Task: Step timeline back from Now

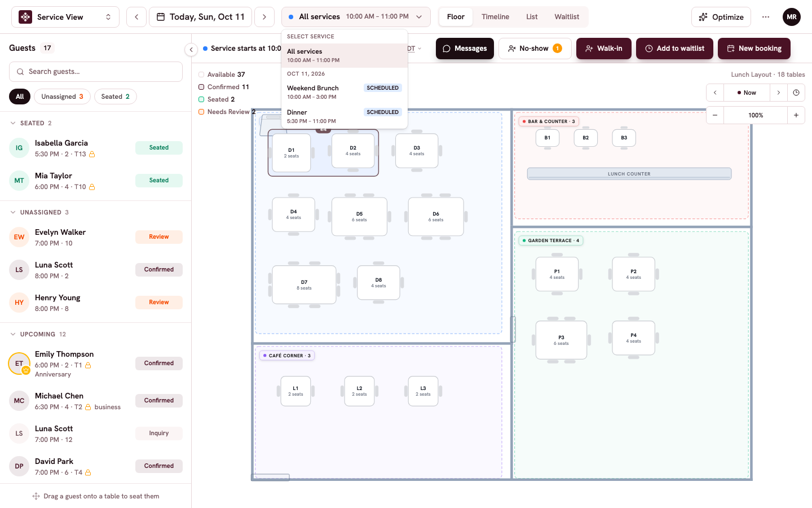Action: tap(715, 93)
